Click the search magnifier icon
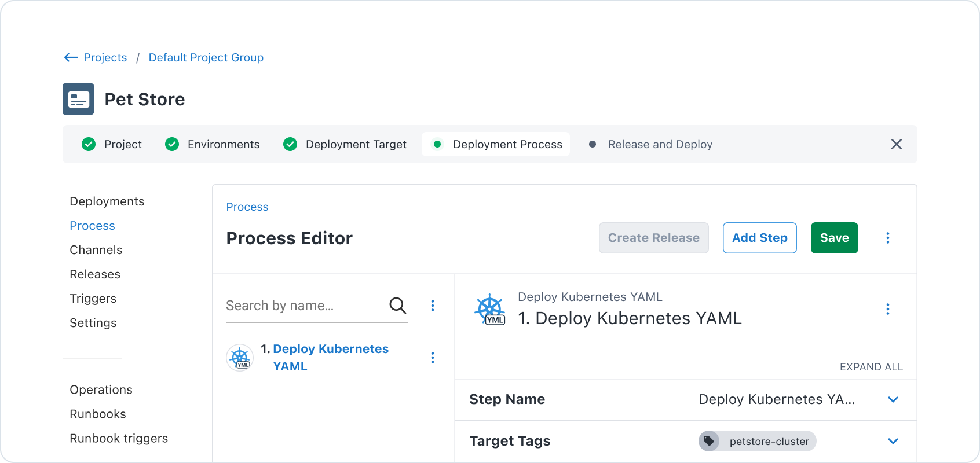Image resolution: width=980 pixels, height=463 pixels. pos(397,305)
